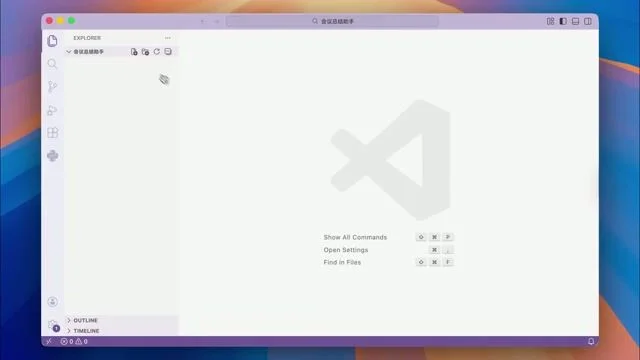Open Explorer views and more actions menu
640x360 pixels.
168,38
